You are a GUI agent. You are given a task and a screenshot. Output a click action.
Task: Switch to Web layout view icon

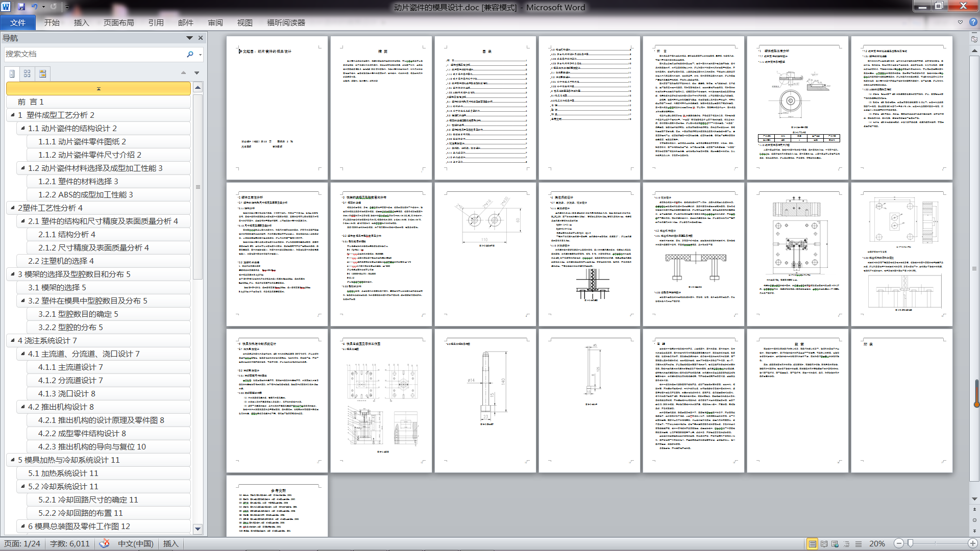tap(835, 544)
